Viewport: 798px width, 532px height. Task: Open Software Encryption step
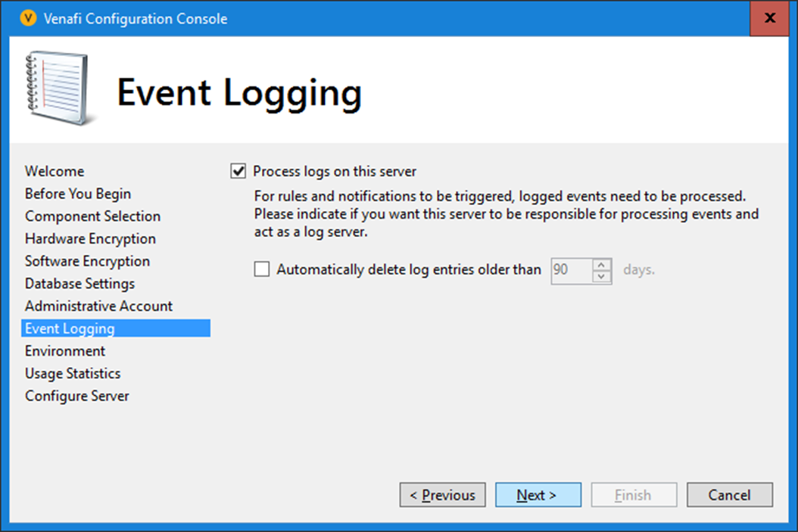coord(87,261)
